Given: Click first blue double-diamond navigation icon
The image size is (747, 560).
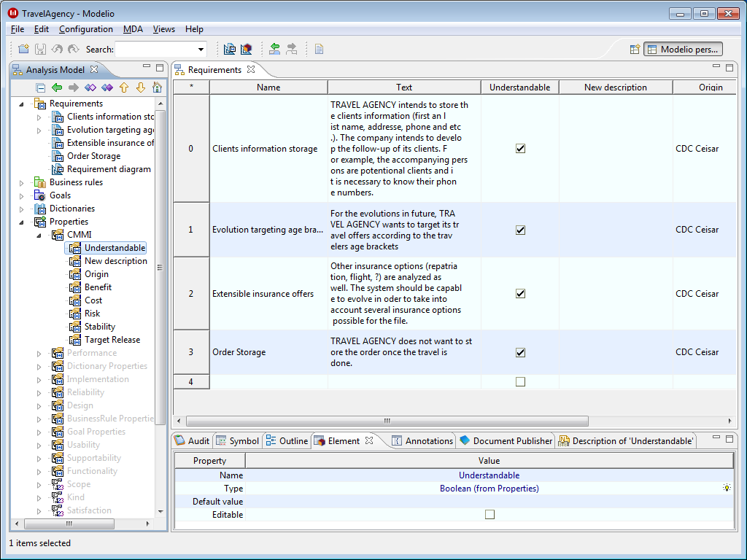Looking at the screenshot, I should (90, 87).
